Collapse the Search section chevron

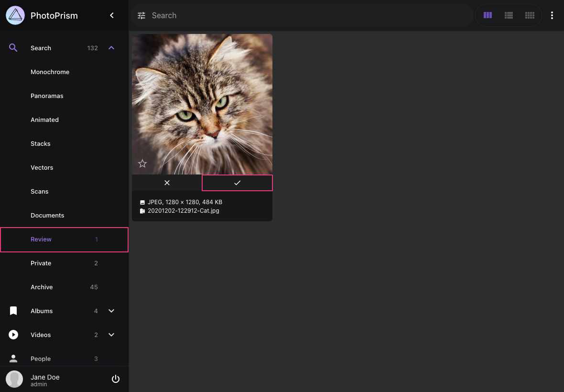111,48
